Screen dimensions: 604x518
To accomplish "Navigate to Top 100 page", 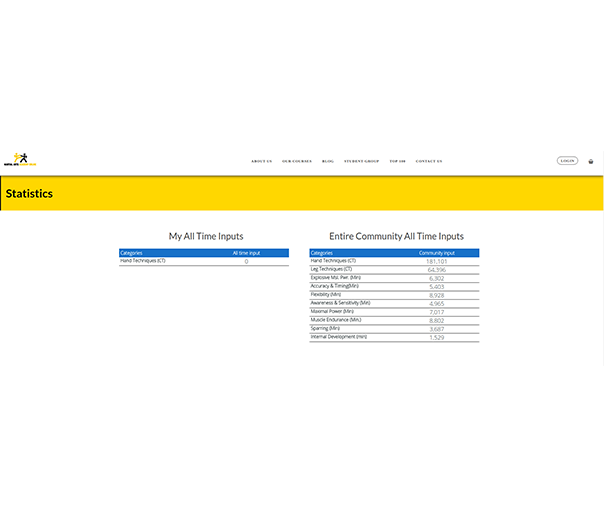I will (x=397, y=161).
